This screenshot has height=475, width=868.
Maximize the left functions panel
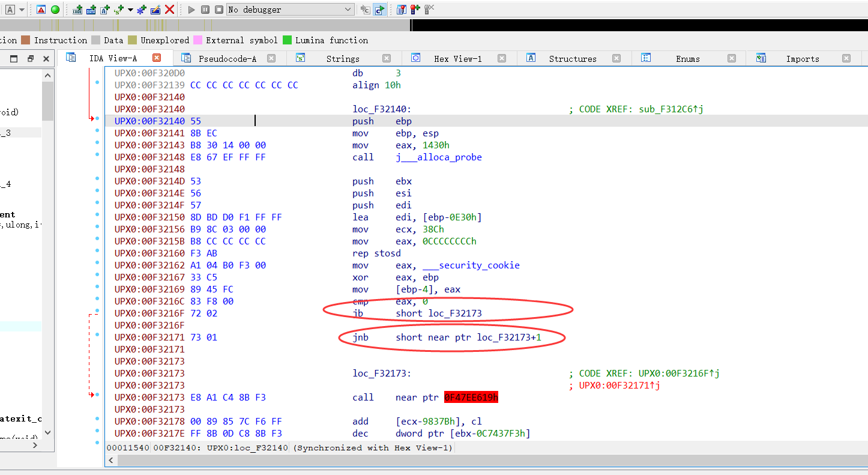[14, 59]
